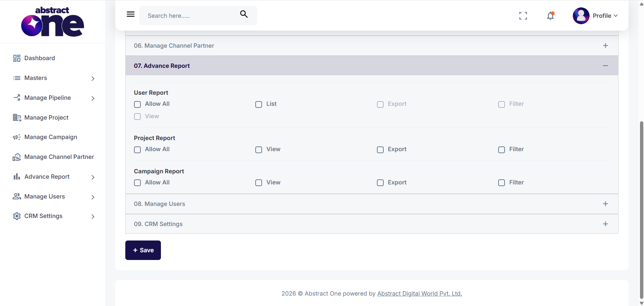Check Filter under User Report

pos(502,104)
